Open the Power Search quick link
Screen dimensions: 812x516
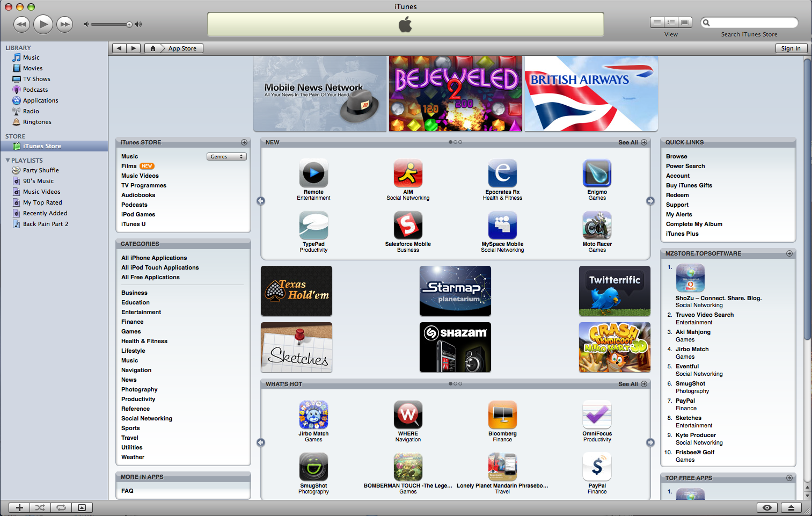coord(685,166)
